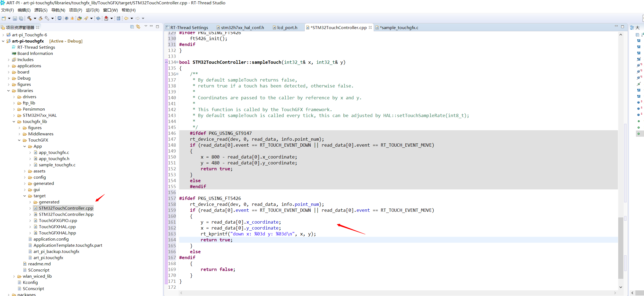Switch to lcd_port.h tab

[285, 27]
